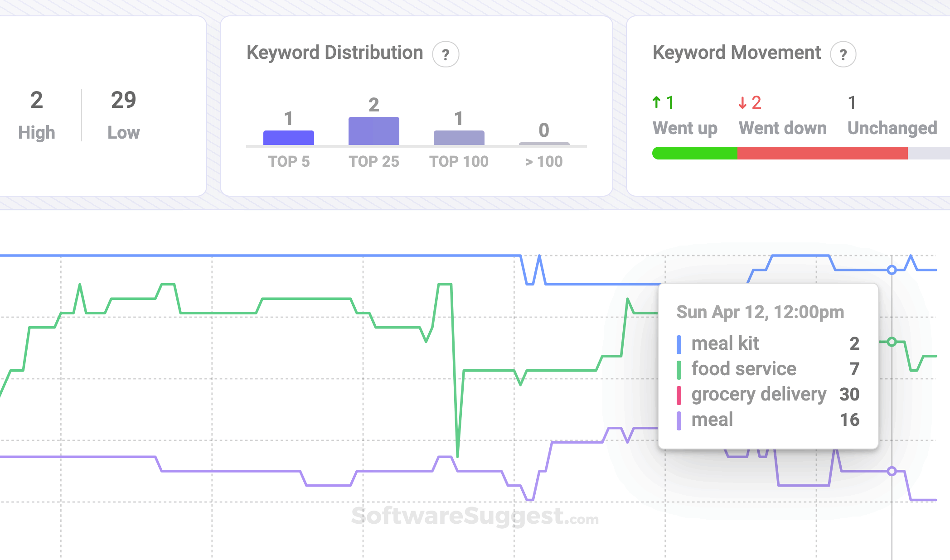Toggle the TOP 25 distribution bar
Screen dimensions: 950x560
373,131
